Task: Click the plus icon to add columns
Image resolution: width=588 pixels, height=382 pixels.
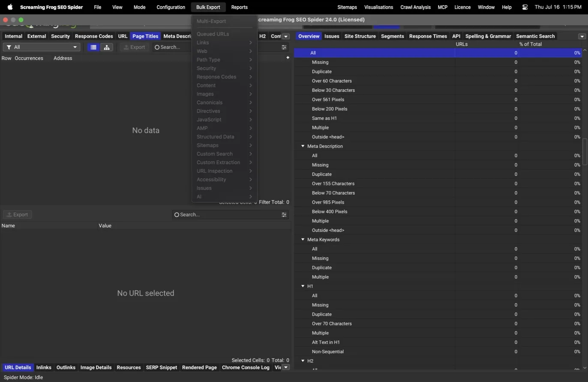Action: click(x=288, y=57)
